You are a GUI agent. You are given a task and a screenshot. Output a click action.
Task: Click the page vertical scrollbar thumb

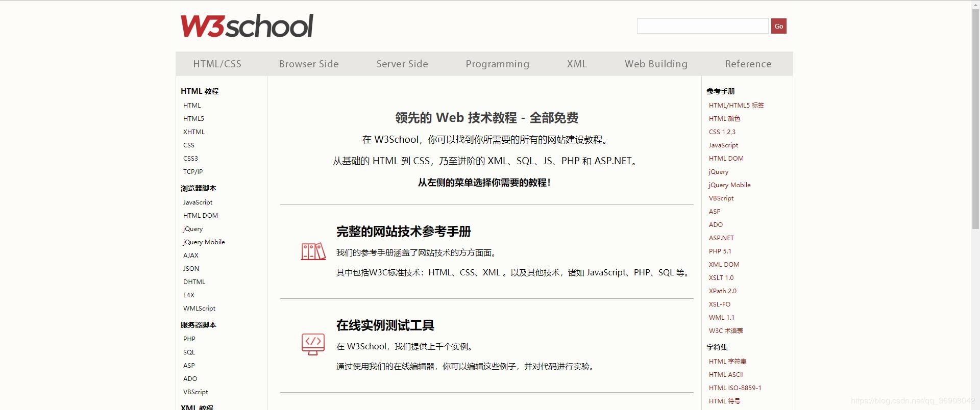point(975,118)
